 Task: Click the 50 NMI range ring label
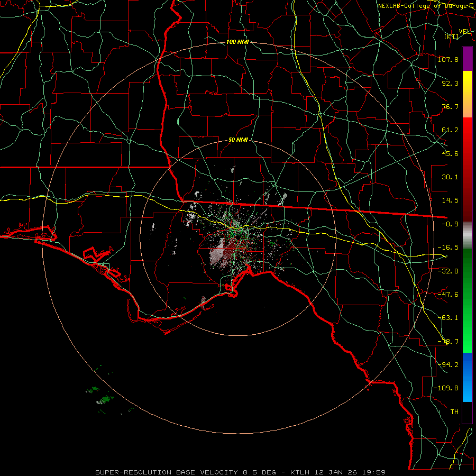click(238, 140)
